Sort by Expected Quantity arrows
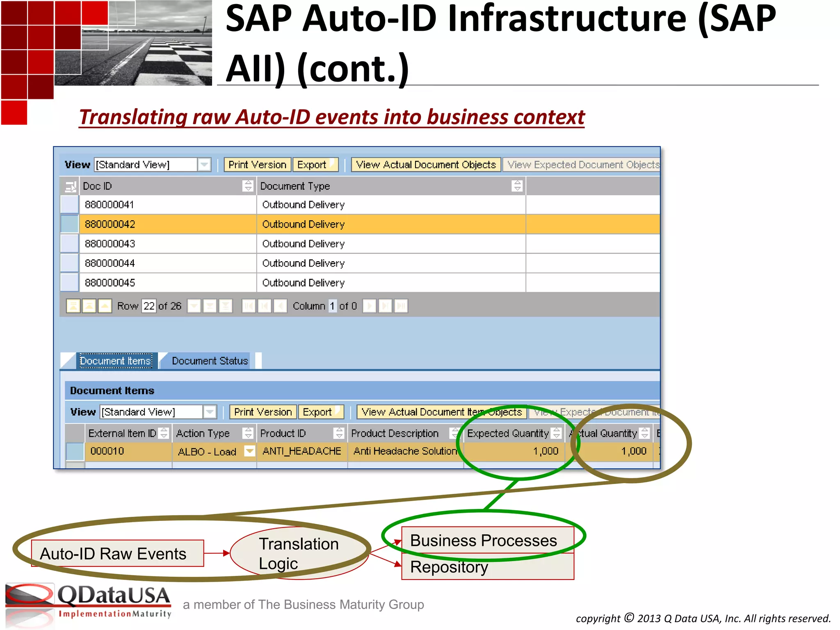Viewport: 840px width, 630px height. pyautogui.click(x=557, y=433)
